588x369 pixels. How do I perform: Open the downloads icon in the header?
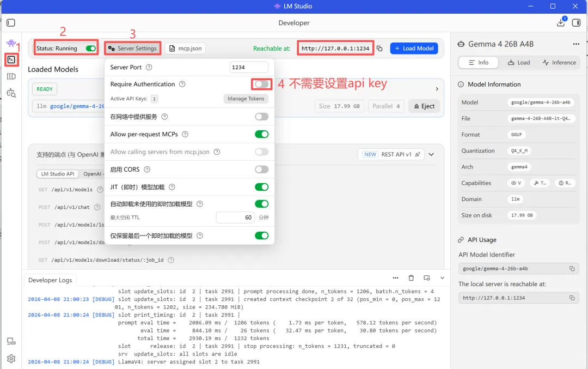click(561, 22)
